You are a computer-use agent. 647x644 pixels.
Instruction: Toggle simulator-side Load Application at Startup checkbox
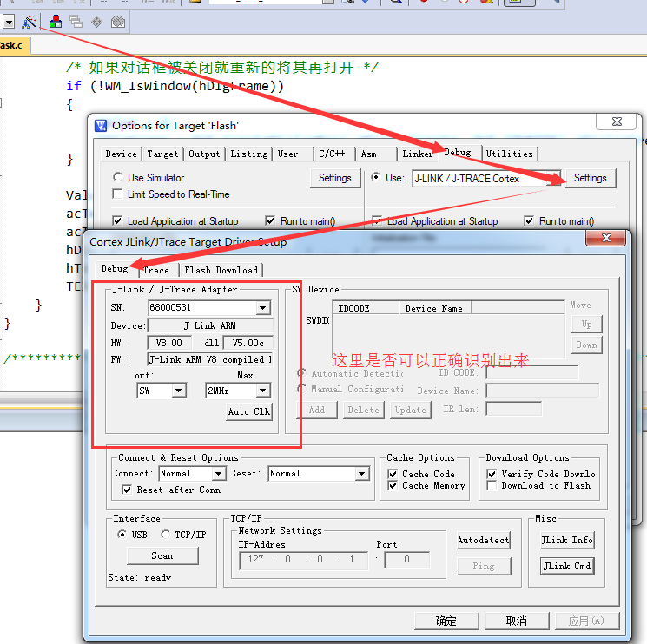click(117, 221)
